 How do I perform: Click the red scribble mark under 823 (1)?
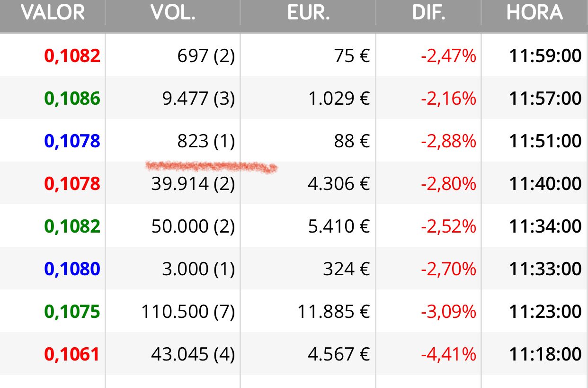tap(211, 167)
